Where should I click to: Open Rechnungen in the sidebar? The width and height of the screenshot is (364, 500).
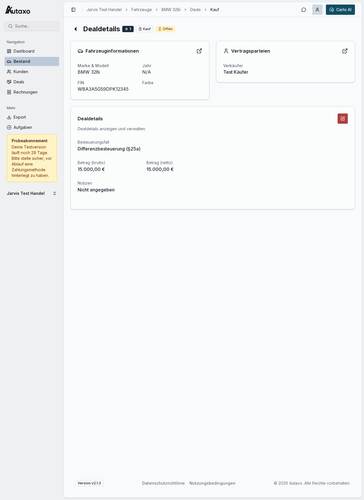point(32,92)
